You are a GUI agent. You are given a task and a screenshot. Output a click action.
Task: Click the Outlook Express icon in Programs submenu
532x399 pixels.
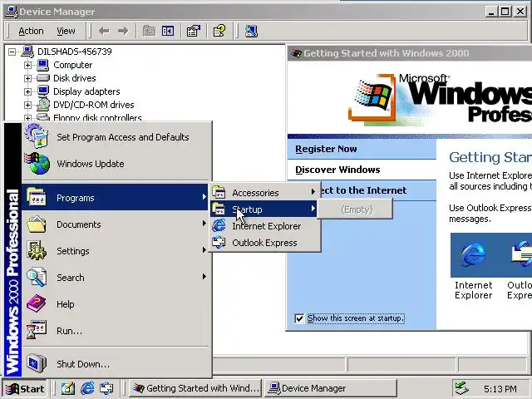tap(219, 243)
